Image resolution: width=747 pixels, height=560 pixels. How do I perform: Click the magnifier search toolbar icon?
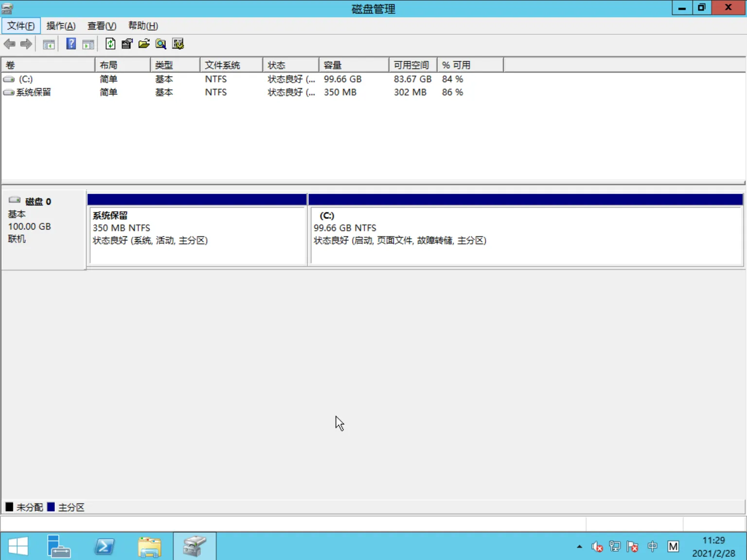coord(160,44)
